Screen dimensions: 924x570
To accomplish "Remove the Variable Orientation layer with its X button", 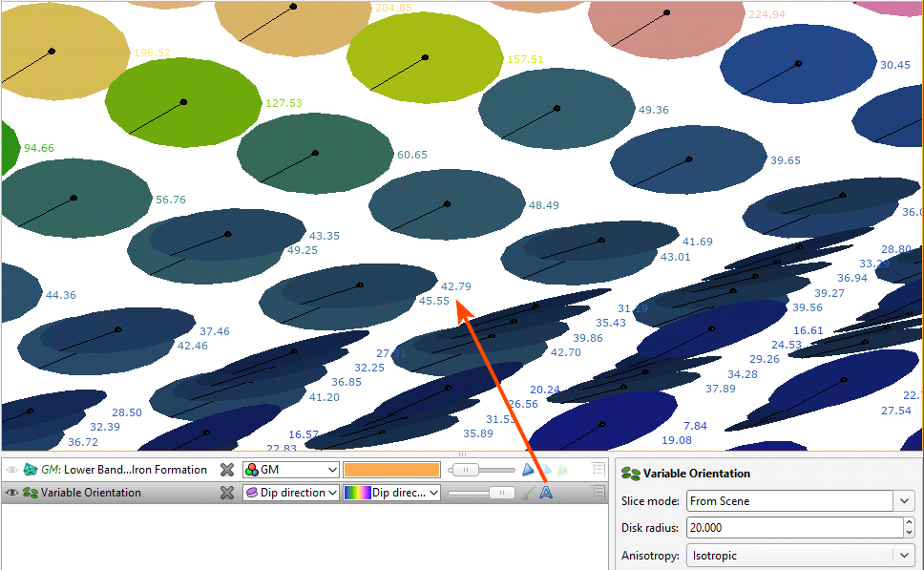I will 226,493.
